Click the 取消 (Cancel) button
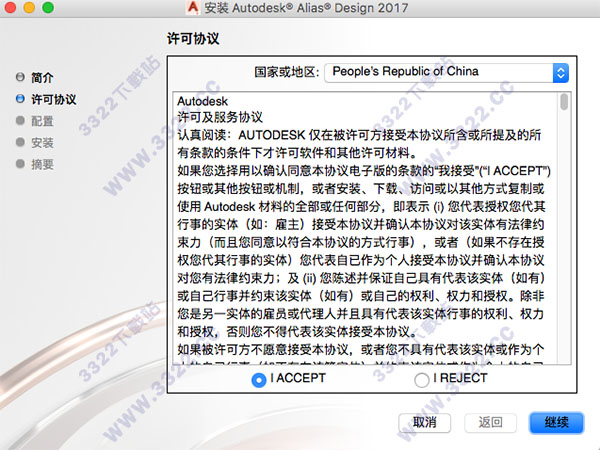 click(x=424, y=423)
